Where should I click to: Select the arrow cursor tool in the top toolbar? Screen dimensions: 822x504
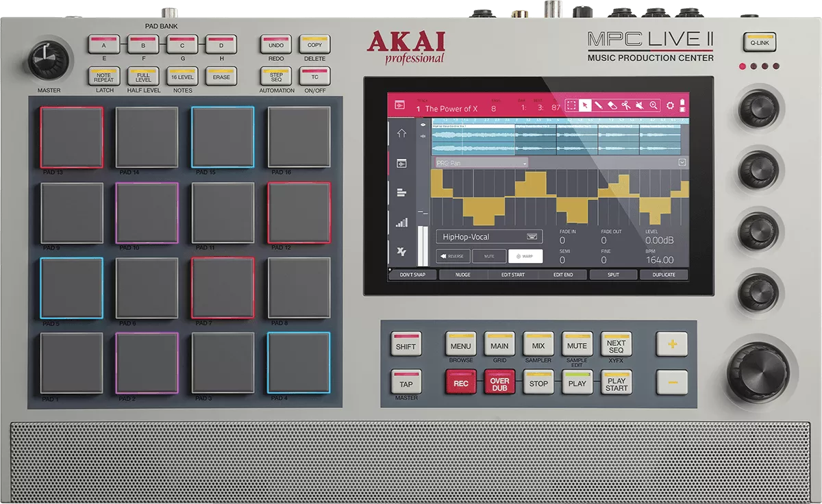pyautogui.click(x=585, y=105)
